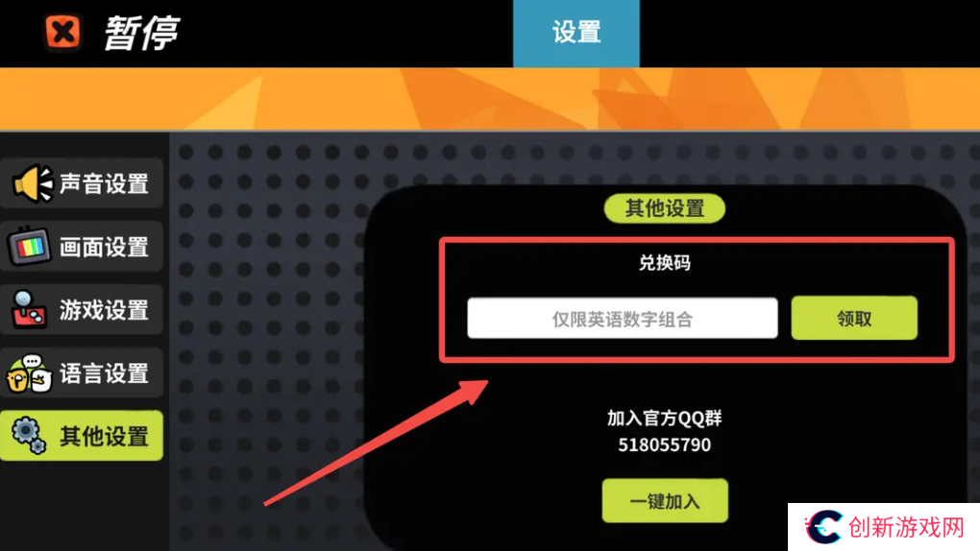Close the pause menu with the orange X

point(62,32)
